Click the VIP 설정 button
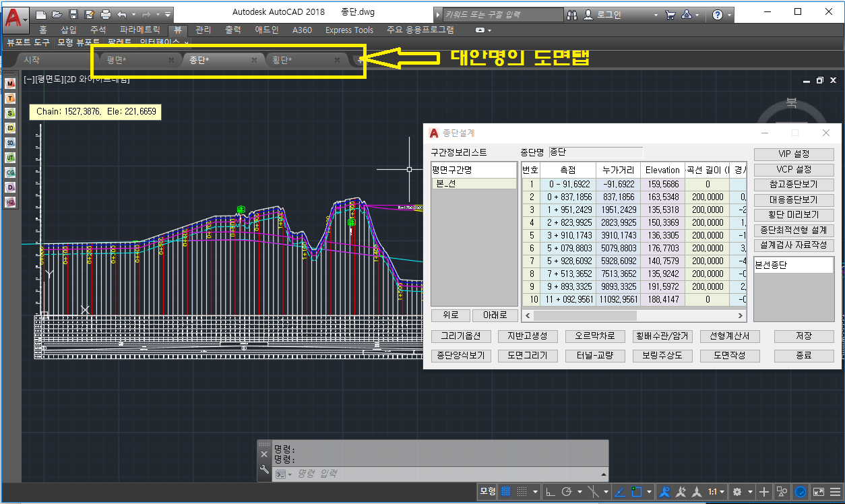The width and height of the screenshot is (845, 504). point(793,154)
